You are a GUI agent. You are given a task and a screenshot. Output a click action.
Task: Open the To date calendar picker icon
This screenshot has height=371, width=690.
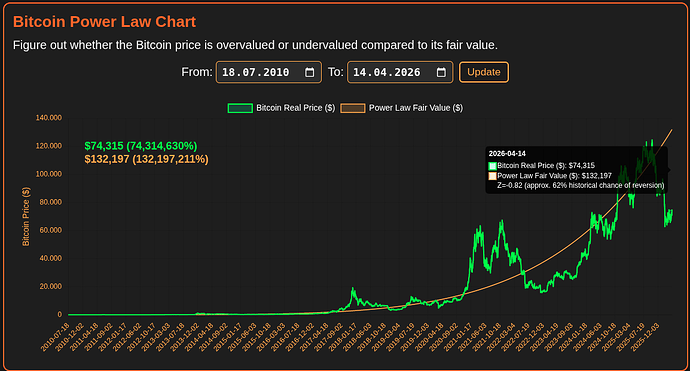441,72
